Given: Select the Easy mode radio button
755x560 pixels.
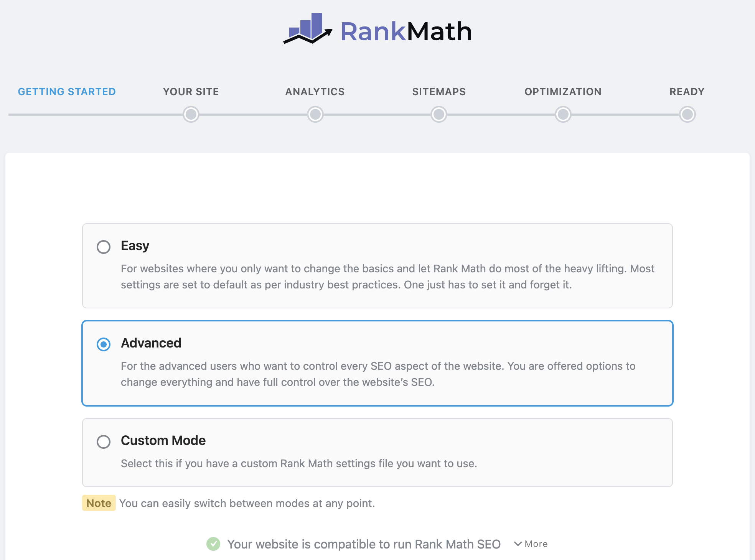Looking at the screenshot, I should [x=104, y=247].
